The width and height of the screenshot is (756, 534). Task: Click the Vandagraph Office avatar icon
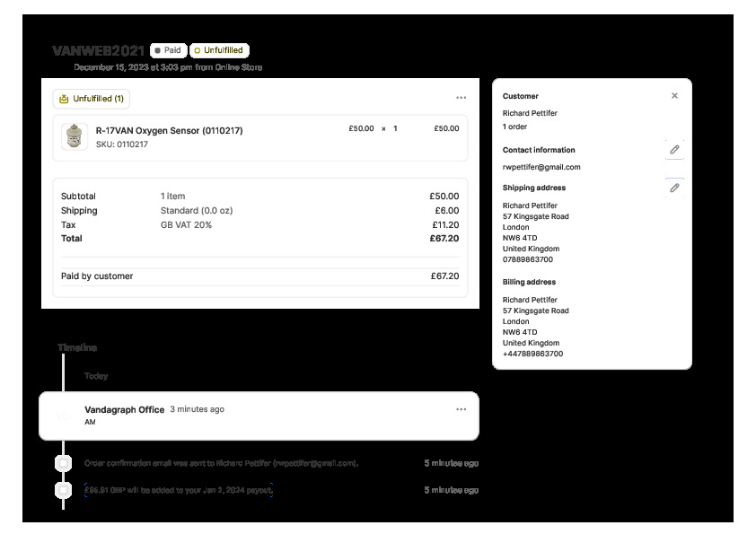63,416
